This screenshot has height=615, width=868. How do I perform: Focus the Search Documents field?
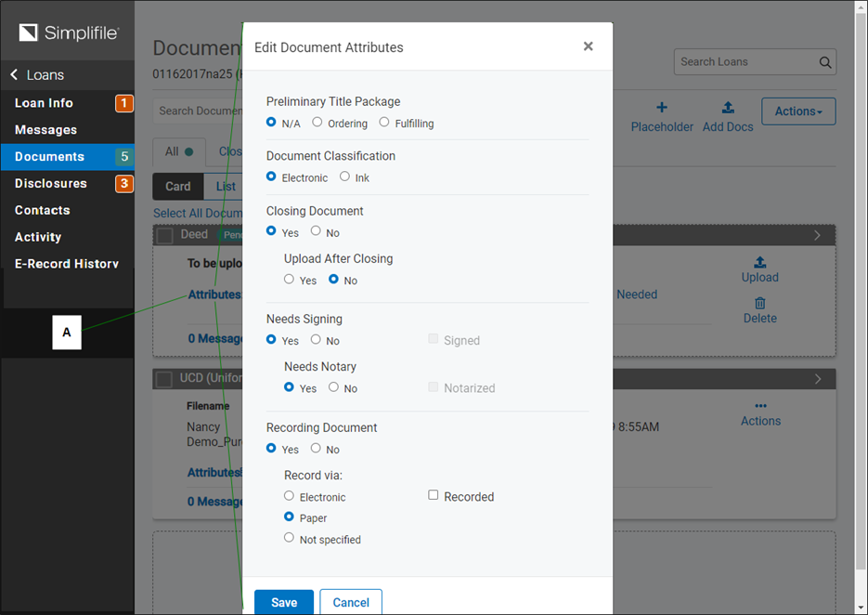pos(198,111)
